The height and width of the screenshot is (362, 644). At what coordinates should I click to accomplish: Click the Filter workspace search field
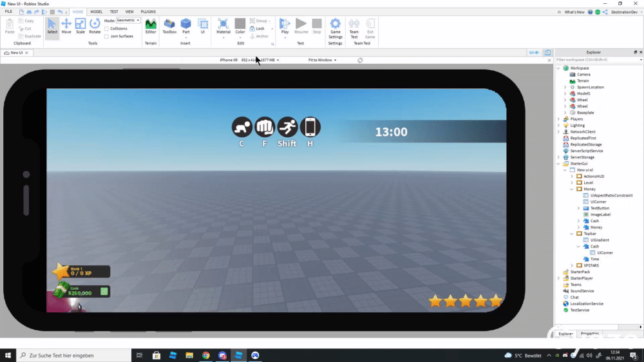598,60
